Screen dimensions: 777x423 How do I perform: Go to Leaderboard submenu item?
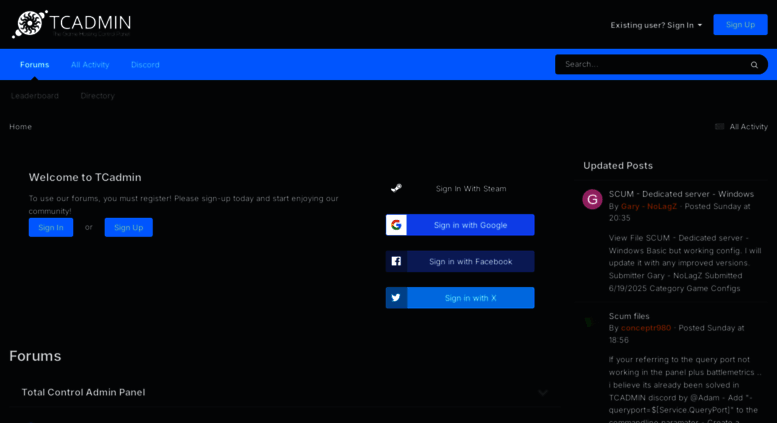coord(35,96)
